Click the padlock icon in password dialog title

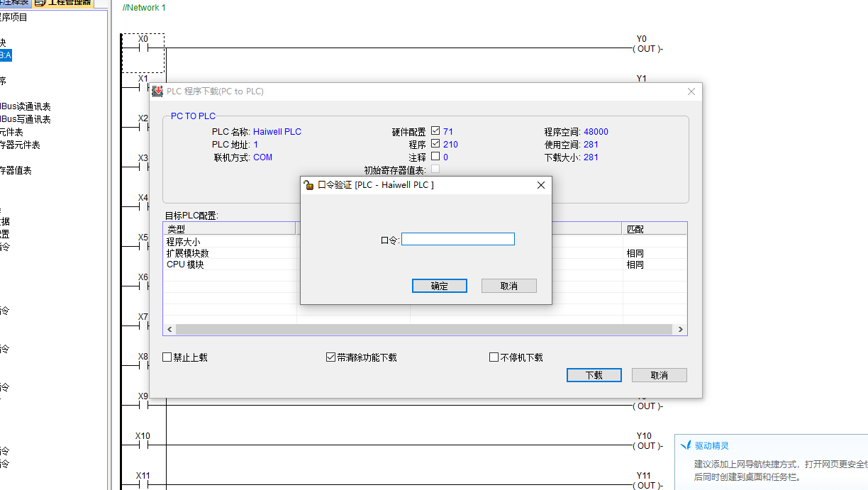(x=308, y=185)
